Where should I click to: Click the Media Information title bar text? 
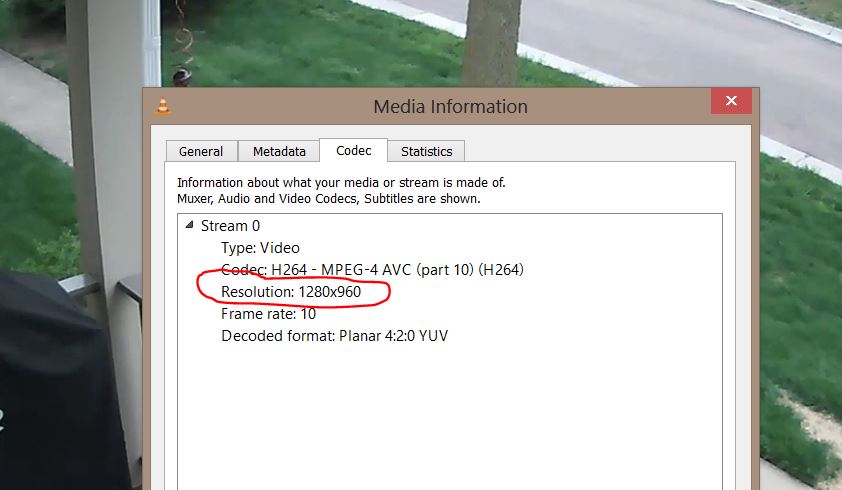(x=451, y=106)
